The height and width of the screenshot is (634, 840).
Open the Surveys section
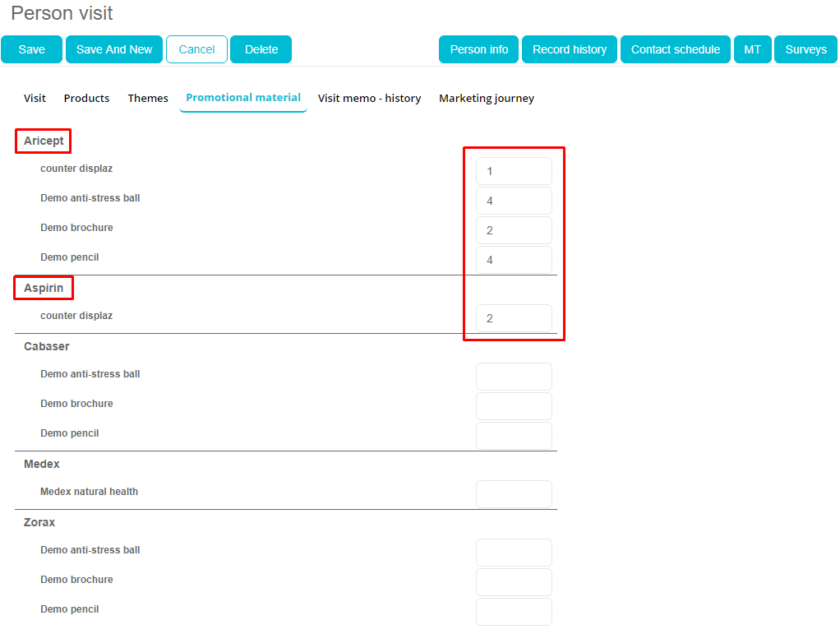[805, 49]
